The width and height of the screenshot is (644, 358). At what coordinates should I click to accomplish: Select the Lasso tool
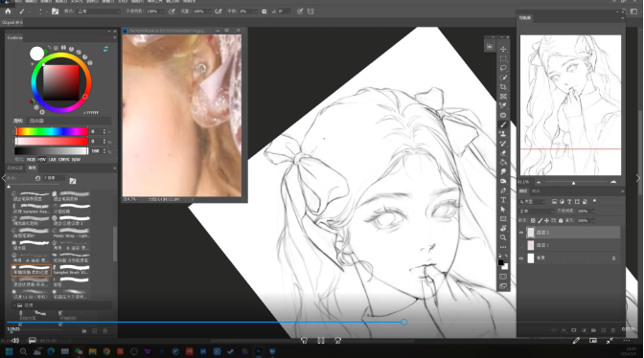click(x=503, y=68)
